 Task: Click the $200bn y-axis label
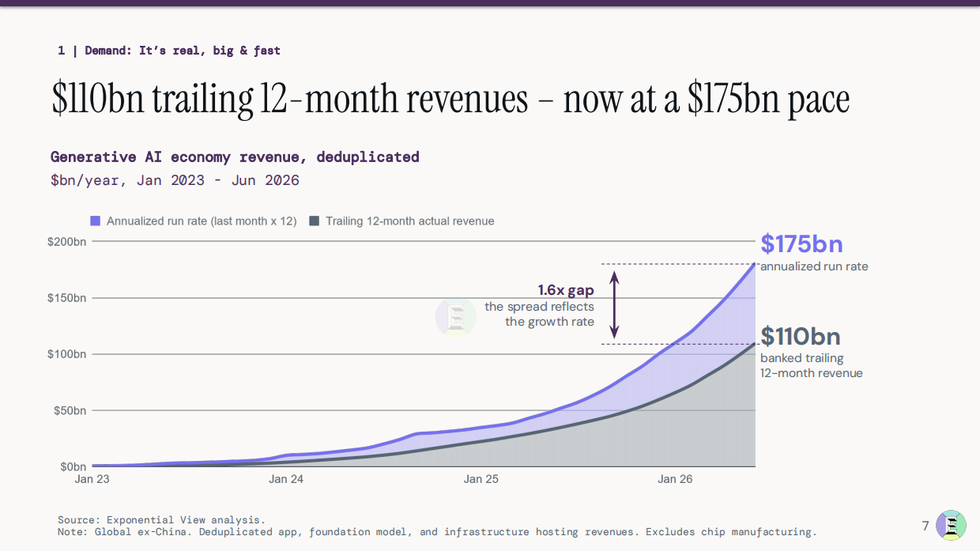coord(66,242)
